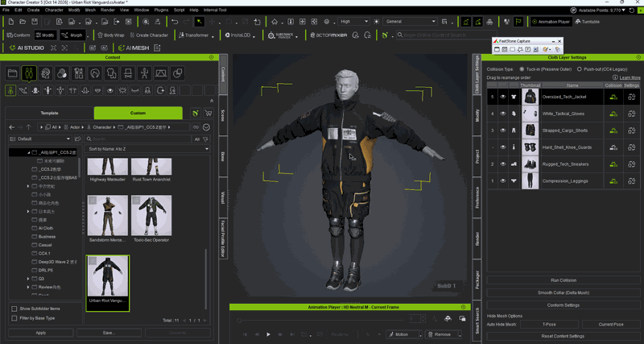Click the ActorMixer toolbar icon
This screenshot has height=344, width=644.
(328, 35)
